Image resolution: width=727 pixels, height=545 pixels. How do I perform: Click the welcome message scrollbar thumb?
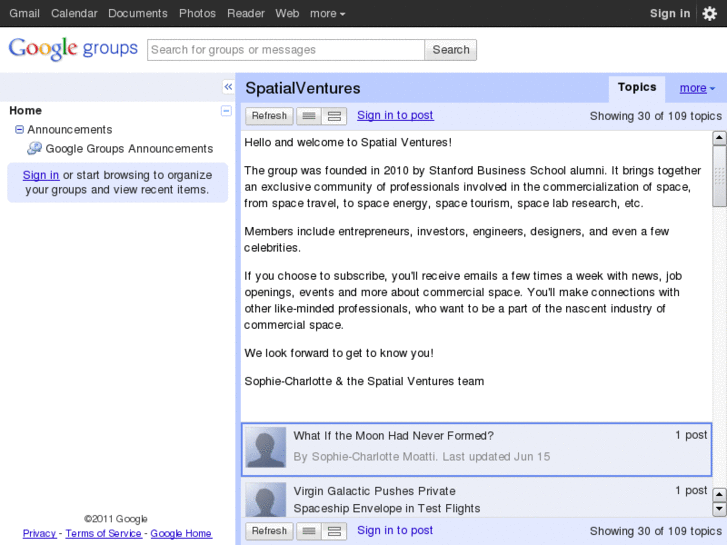pos(720,176)
